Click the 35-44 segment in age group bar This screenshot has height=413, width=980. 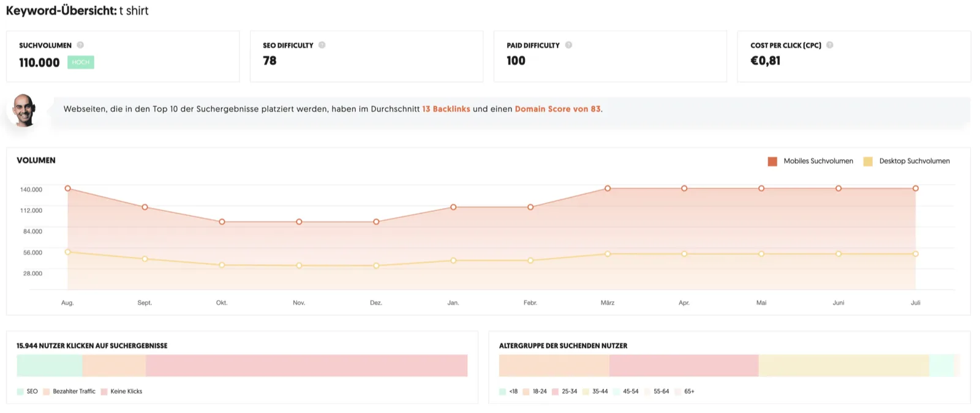844,365
